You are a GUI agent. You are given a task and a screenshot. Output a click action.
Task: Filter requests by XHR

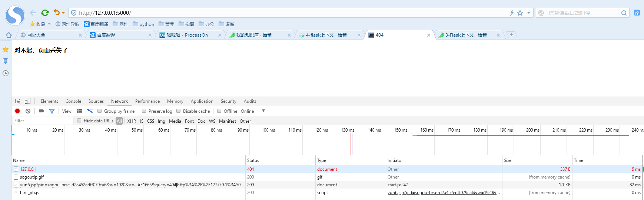tap(132, 121)
